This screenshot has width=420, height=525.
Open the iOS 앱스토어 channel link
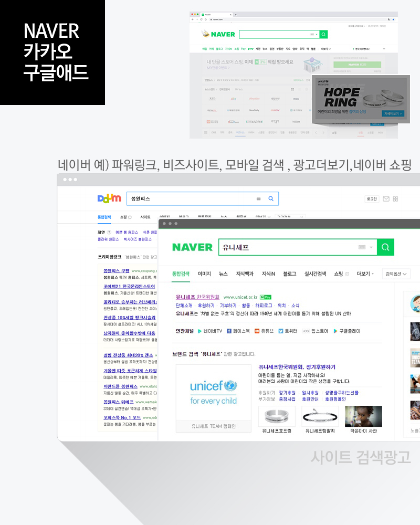tap(315, 331)
